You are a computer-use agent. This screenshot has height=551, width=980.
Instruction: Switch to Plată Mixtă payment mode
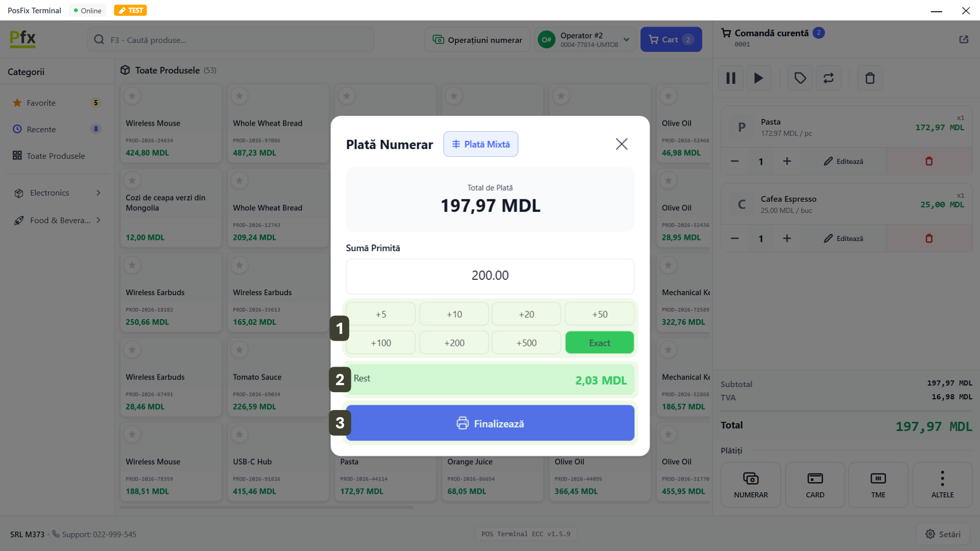(480, 144)
